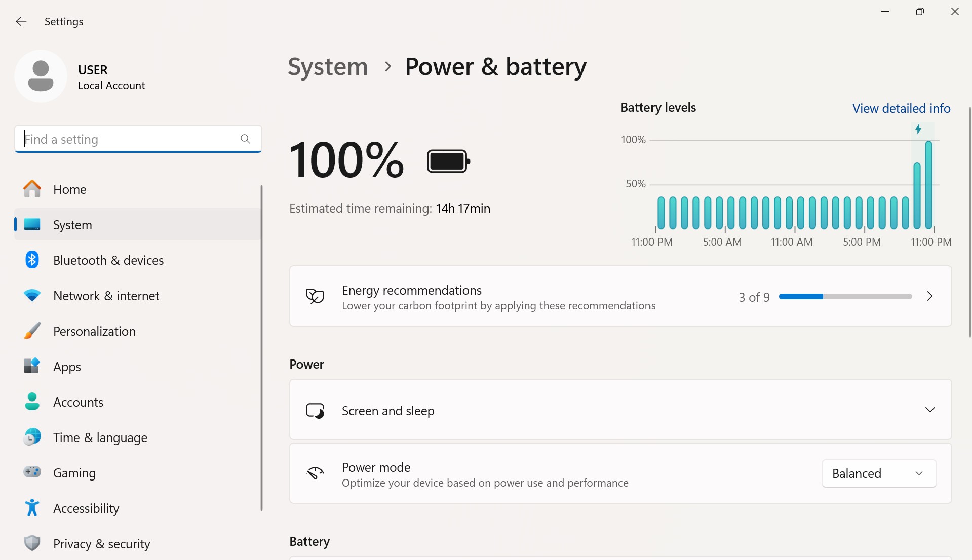The width and height of the screenshot is (972, 560).
Task: Click the Gaming controller icon
Action: [x=32, y=472]
